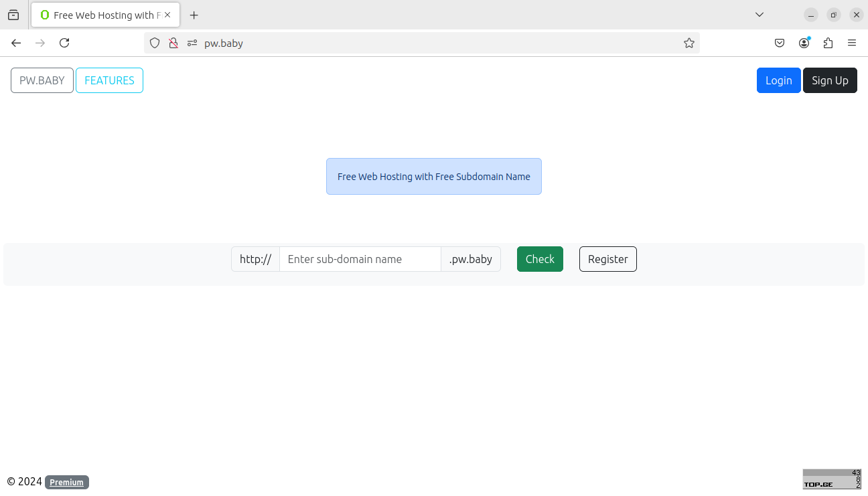This screenshot has height=496, width=868.
Task: Minimize the browser window
Action: pos(811,15)
